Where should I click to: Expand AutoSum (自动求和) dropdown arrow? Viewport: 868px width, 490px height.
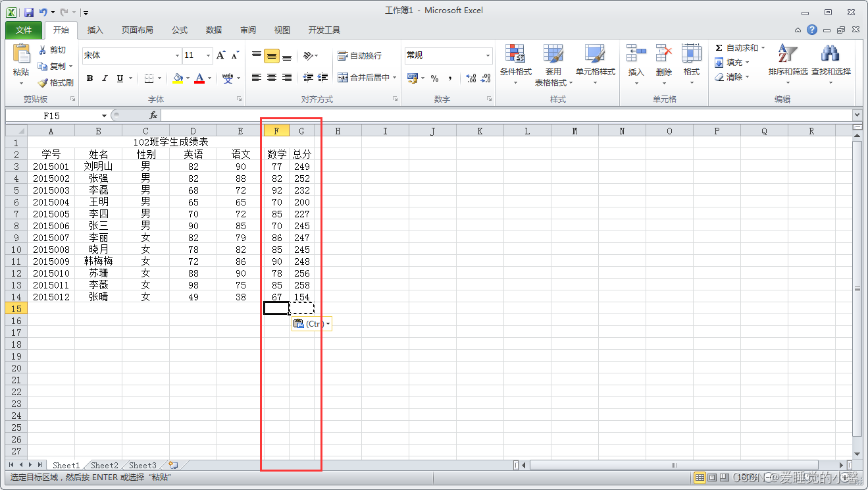(763, 48)
